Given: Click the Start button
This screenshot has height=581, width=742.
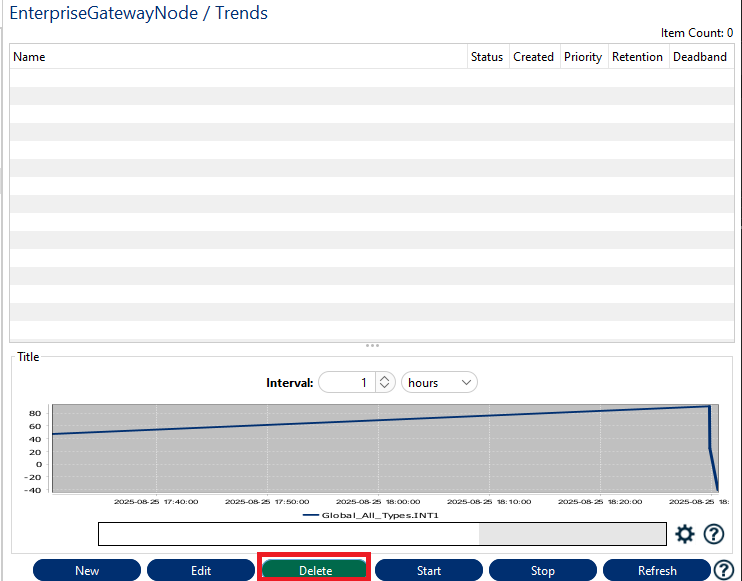Looking at the screenshot, I should pos(429,570).
